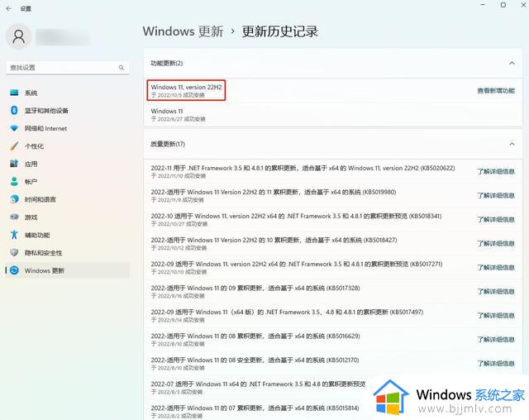Select the KB5019980 cumulative update row

coord(333,196)
